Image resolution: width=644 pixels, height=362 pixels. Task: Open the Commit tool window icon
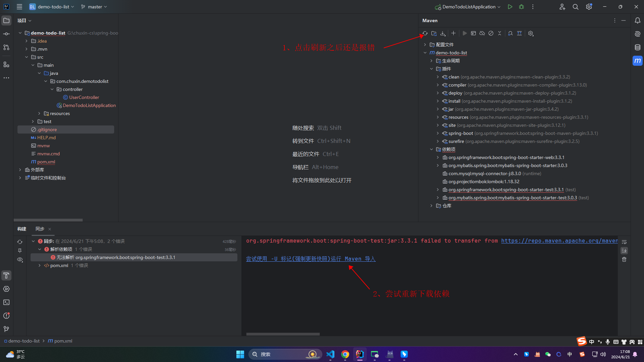click(6, 34)
